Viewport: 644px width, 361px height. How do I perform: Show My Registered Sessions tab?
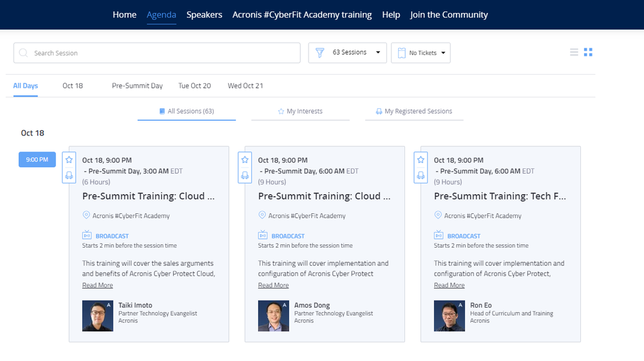(414, 111)
